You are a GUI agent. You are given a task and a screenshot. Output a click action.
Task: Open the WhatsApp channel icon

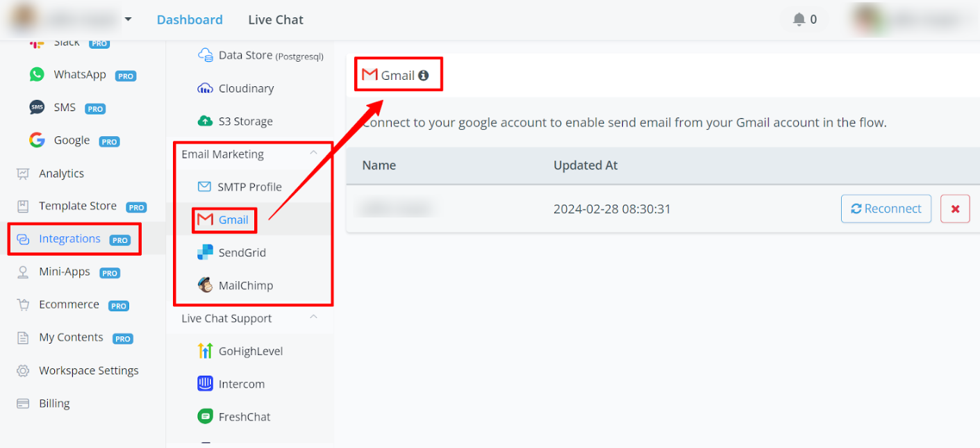click(x=37, y=74)
